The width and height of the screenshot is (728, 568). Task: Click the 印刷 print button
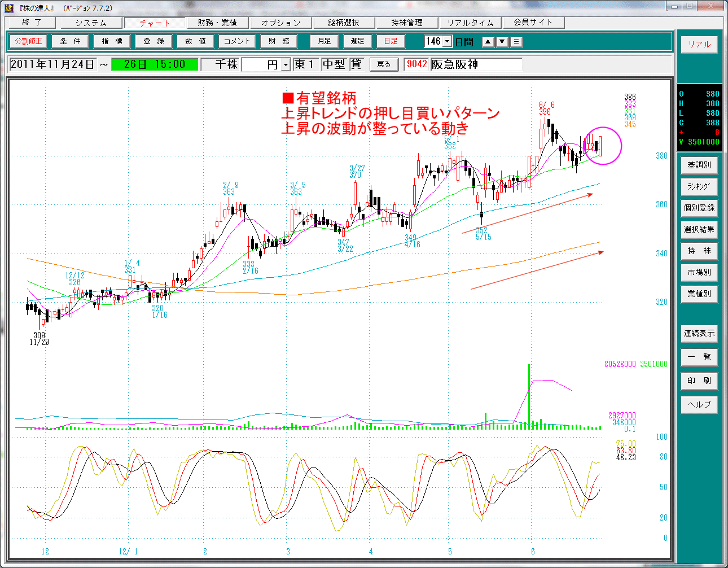coord(699,381)
